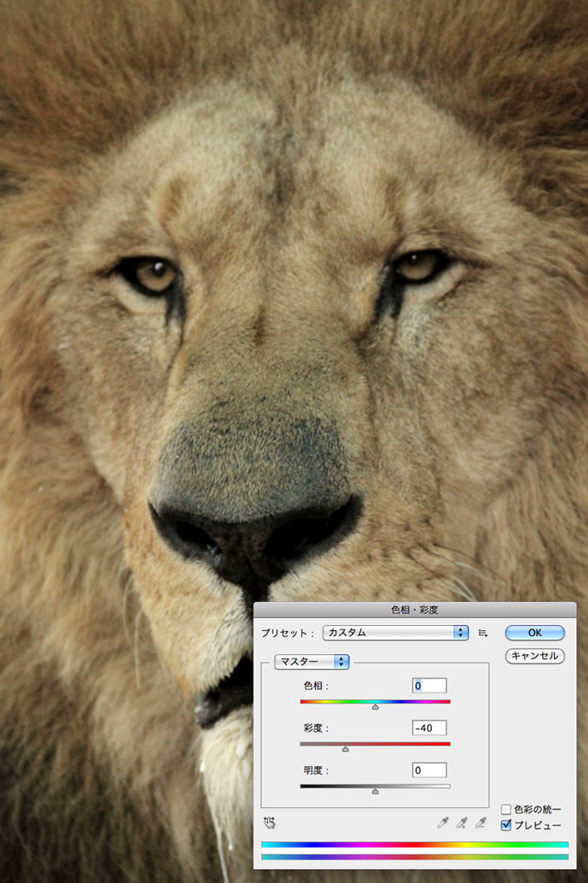Screen dimensions: 588x883
Task: Click the 色相・彩度 dialog title bar
Action: [415, 609]
